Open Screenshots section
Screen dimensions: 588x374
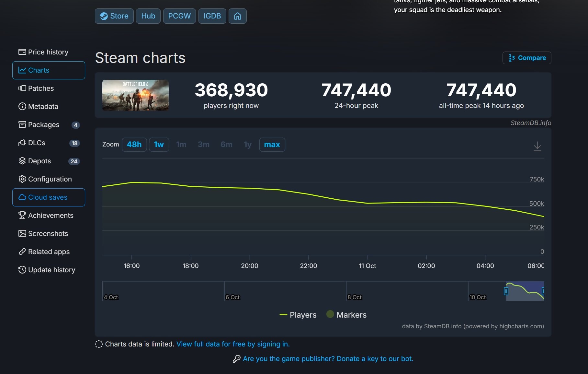coord(48,234)
